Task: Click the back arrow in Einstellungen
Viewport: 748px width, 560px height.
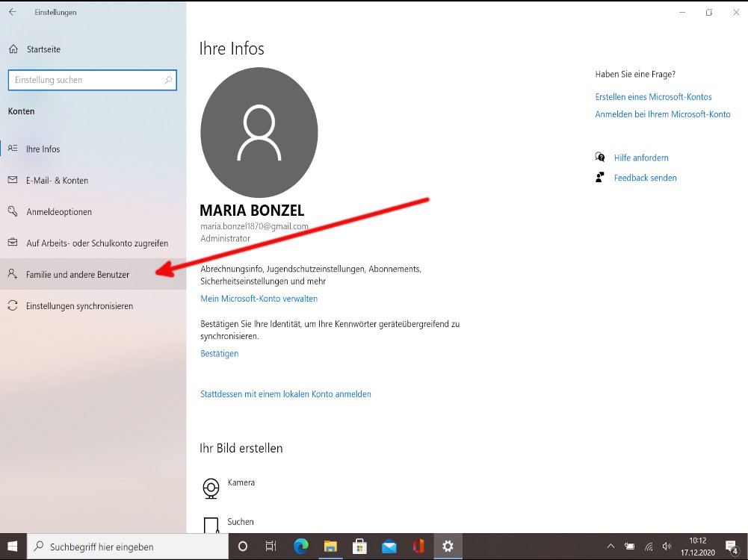Action: pos(12,12)
